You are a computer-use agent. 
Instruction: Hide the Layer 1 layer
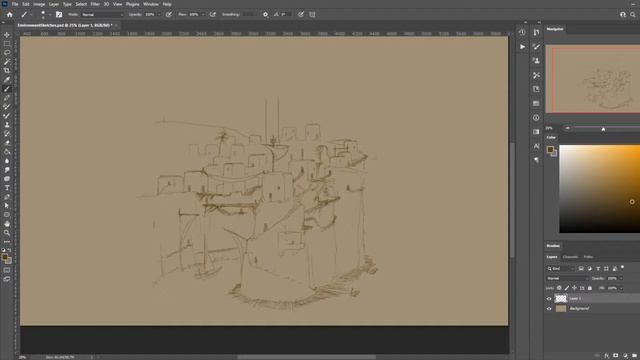coord(549,298)
